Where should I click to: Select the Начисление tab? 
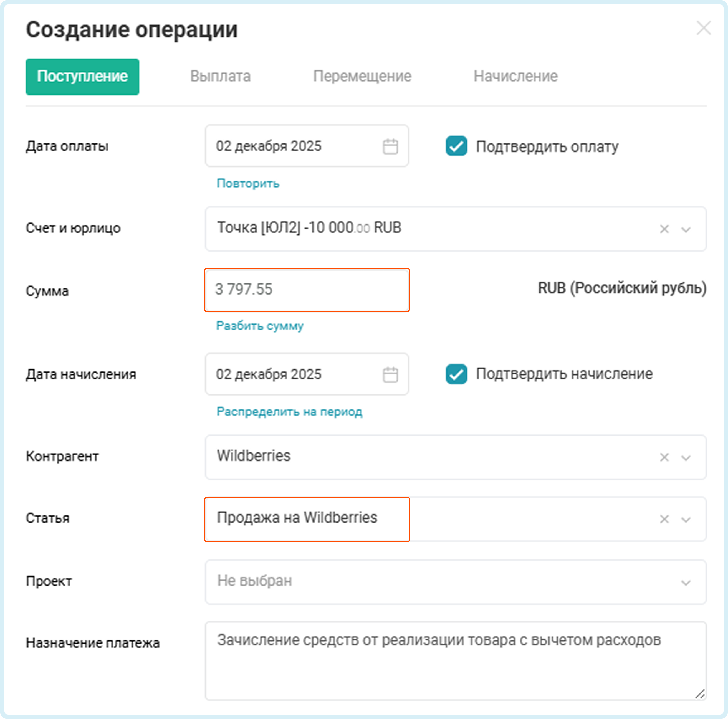515,77
